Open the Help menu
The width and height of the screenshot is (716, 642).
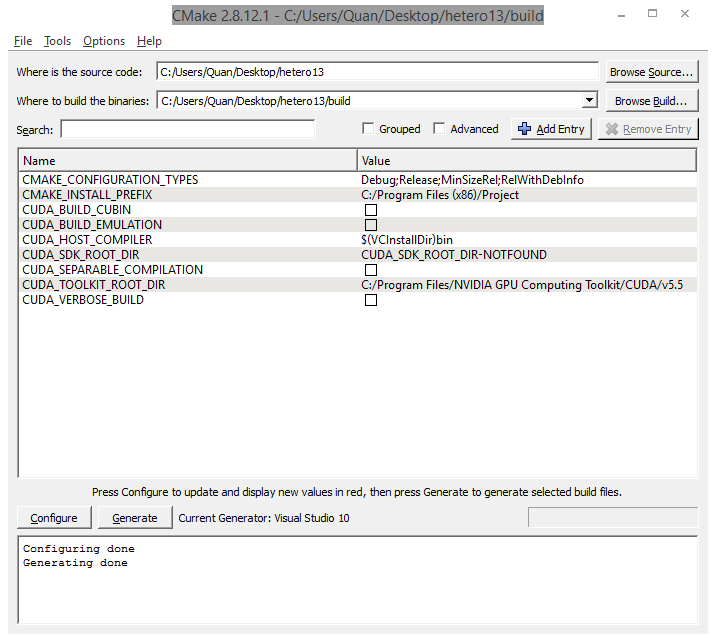149,41
